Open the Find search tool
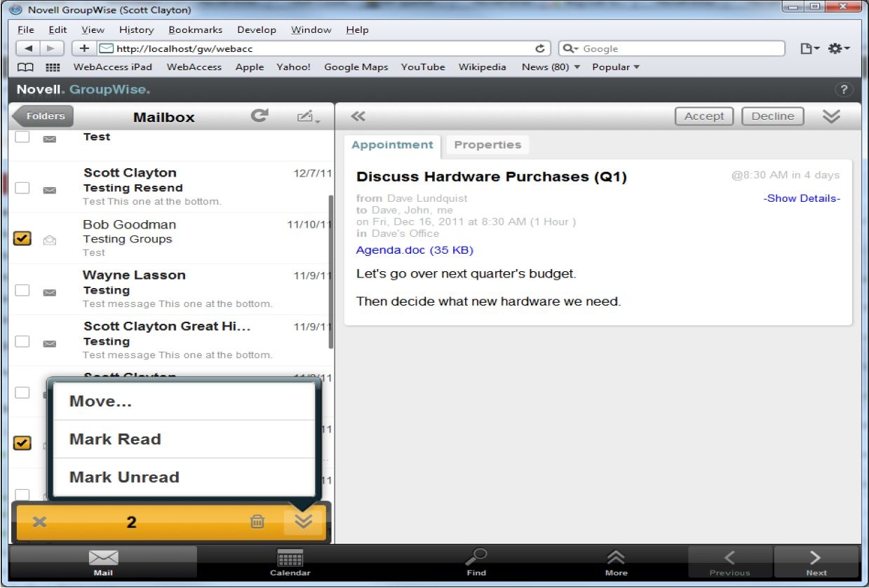The width and height of the screenshot is (869, 588). click(476, 562)
